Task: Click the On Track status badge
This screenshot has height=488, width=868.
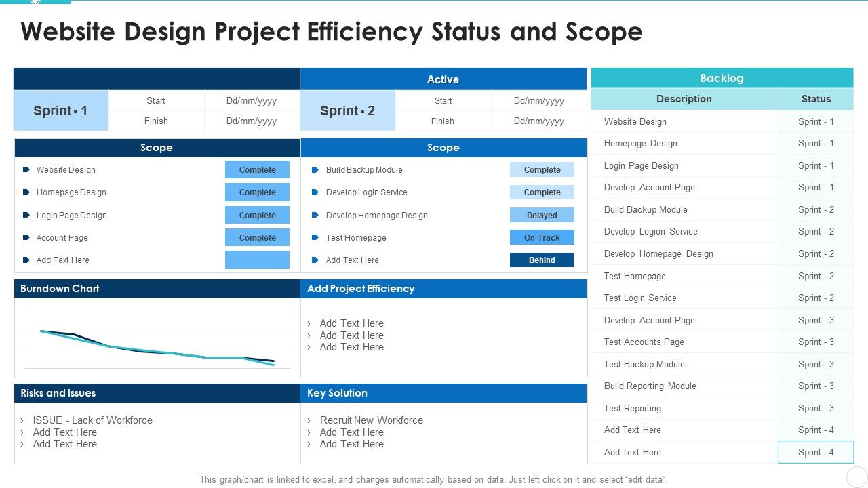Action: pos(542,237)
